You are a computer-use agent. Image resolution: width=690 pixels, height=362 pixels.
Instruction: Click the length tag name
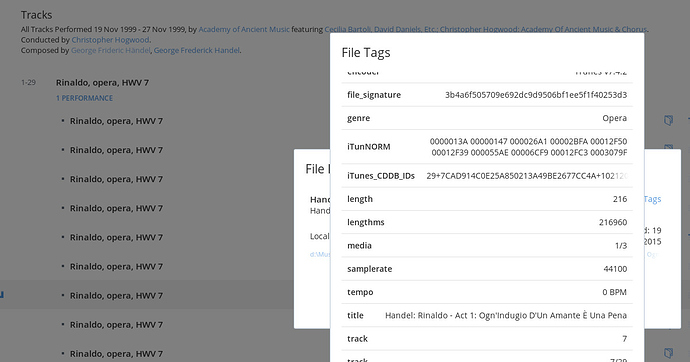360,199
